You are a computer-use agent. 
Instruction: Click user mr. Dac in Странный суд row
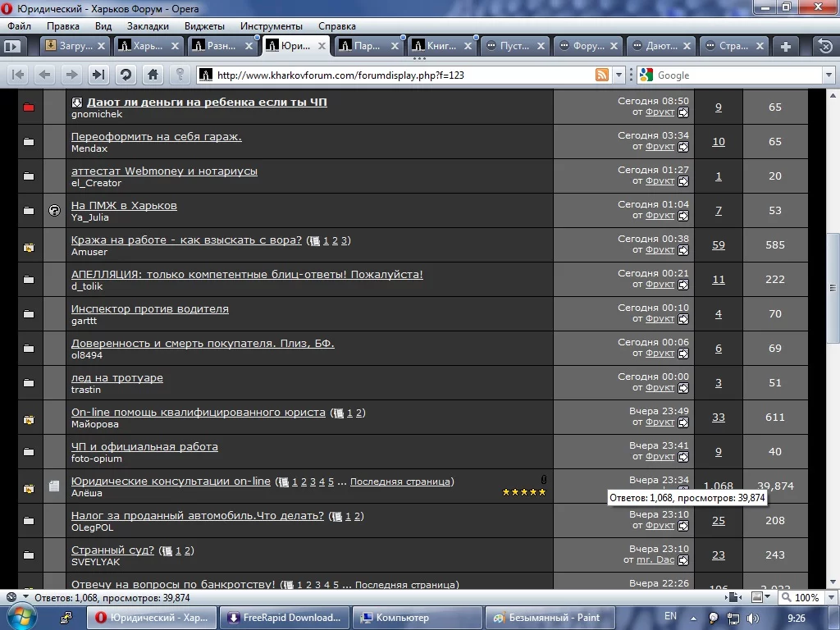click(x=655, y=559)
